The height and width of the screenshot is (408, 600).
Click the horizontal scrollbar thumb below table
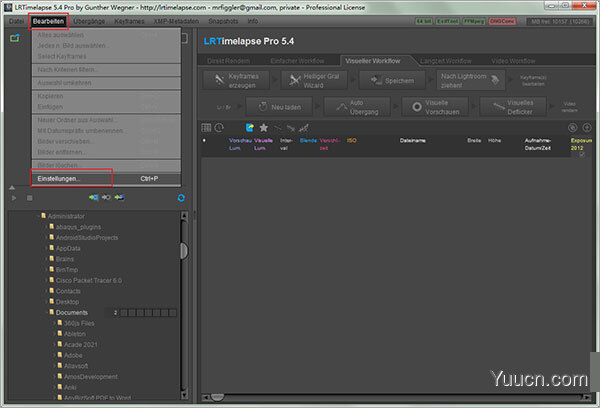click(x=217, y=398)
